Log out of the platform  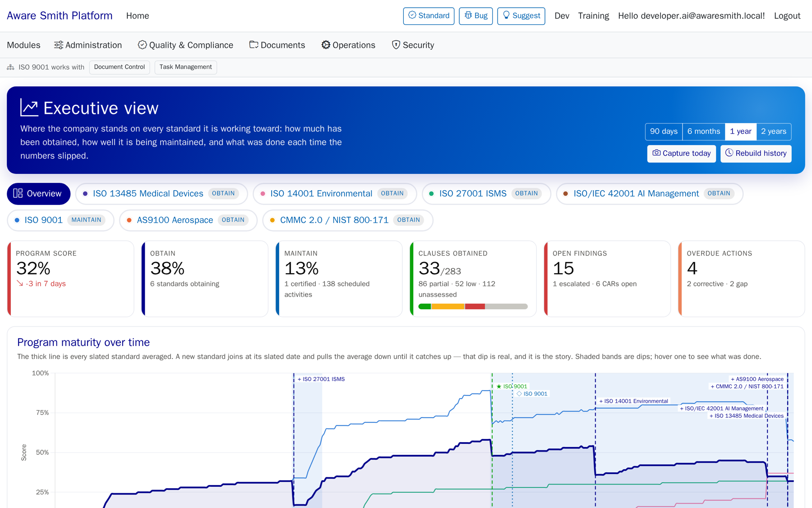tap(787, 16)
